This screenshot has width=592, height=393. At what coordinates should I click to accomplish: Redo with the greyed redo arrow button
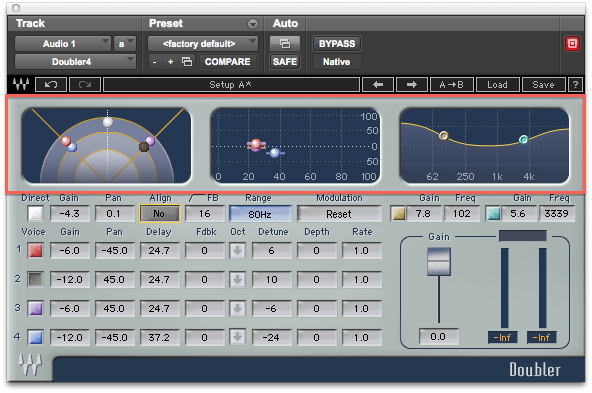85,85
